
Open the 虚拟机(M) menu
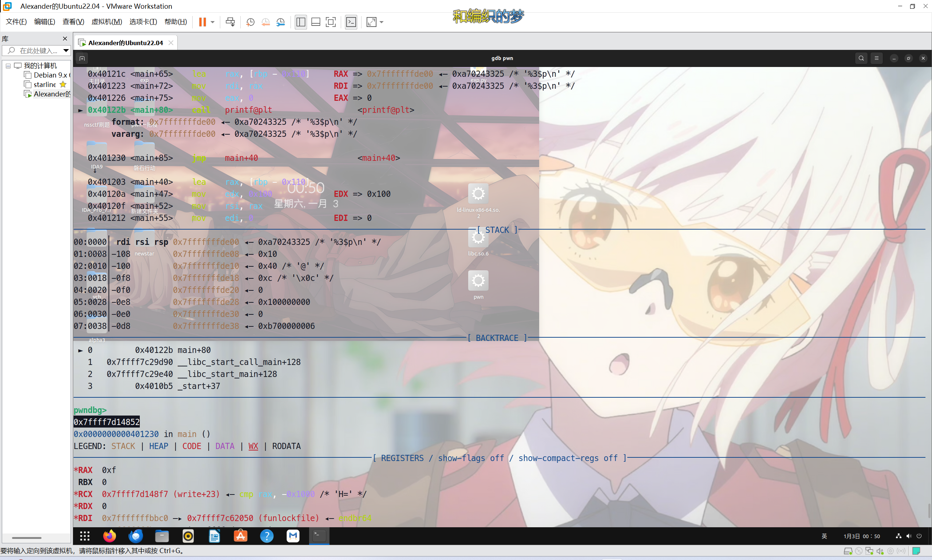[107, 21]
